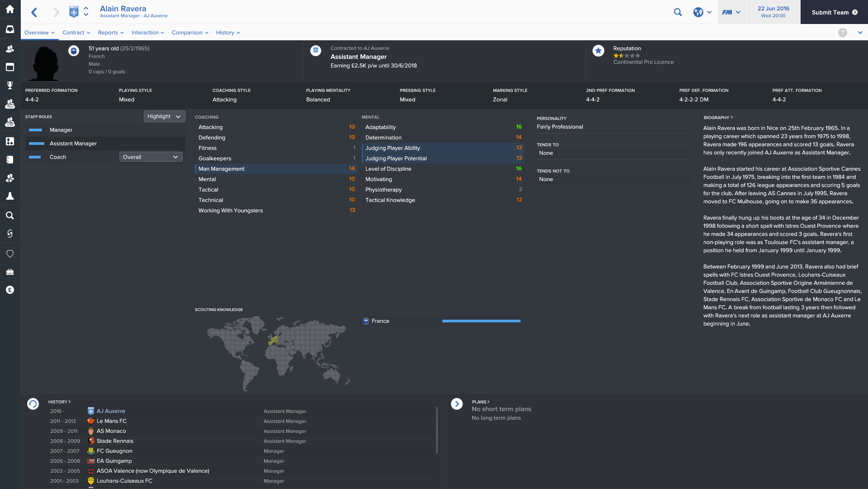The width and height of the screenshot is (868, 489).
Task: Open the FM menu dropdown
Action: (x=731, y=12)
